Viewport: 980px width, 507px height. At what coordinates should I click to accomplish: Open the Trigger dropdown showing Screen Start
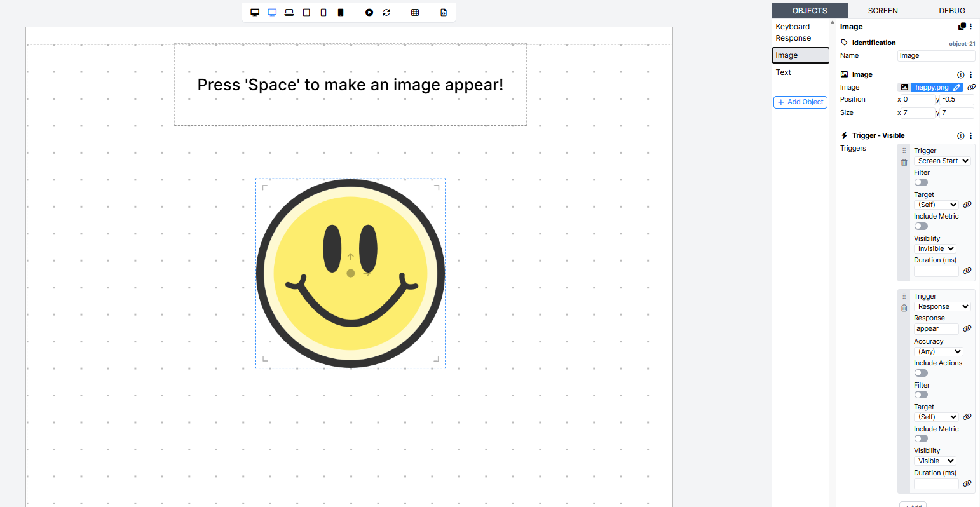coord(942,161)
